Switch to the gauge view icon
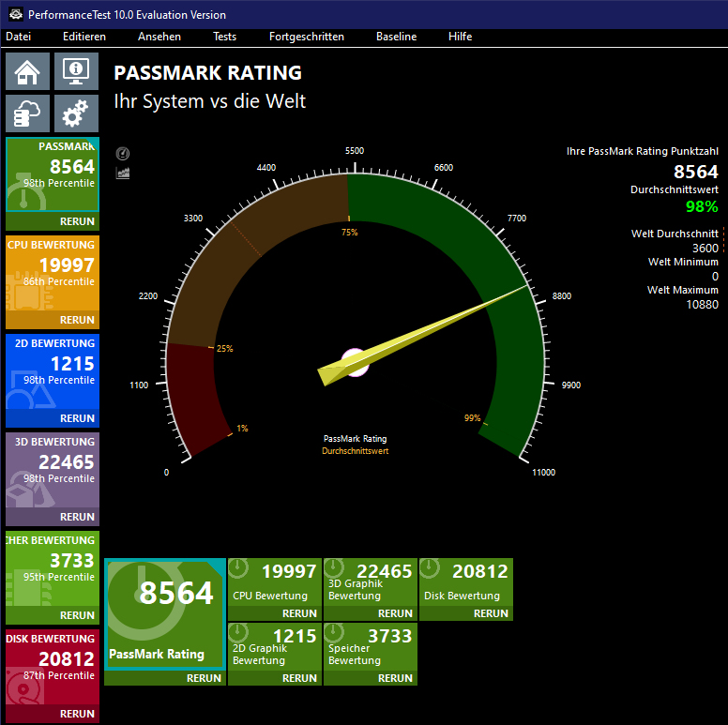 (123, 154)
